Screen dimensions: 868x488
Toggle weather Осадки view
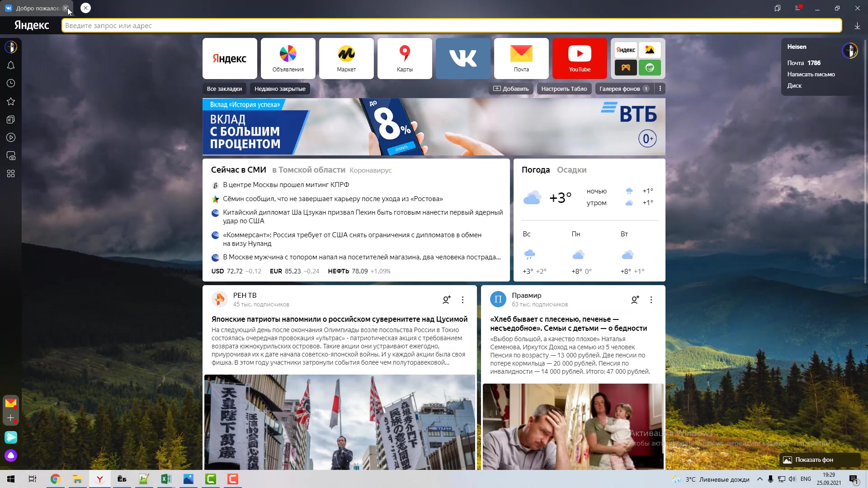[x=571, y=170]
